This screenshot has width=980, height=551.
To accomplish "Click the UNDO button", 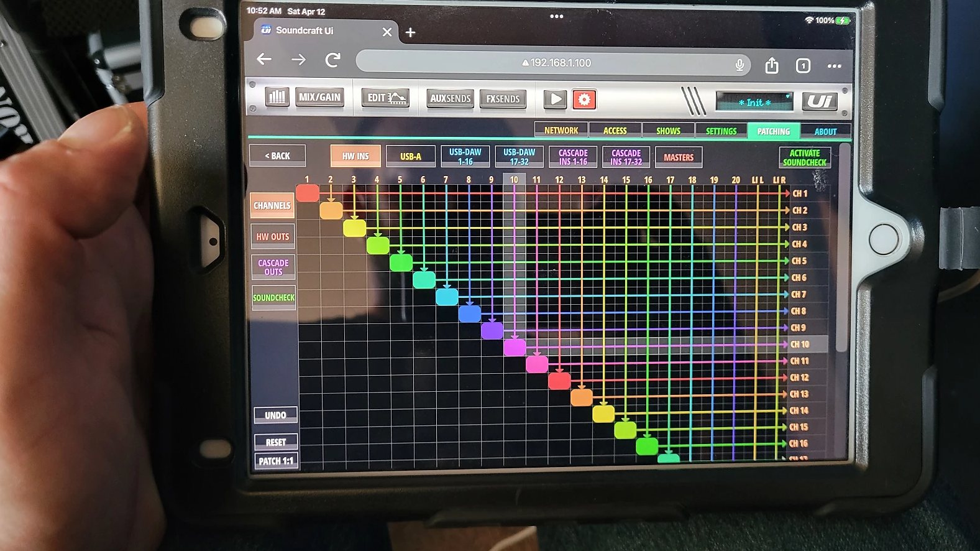I will [x=275, y=415].
